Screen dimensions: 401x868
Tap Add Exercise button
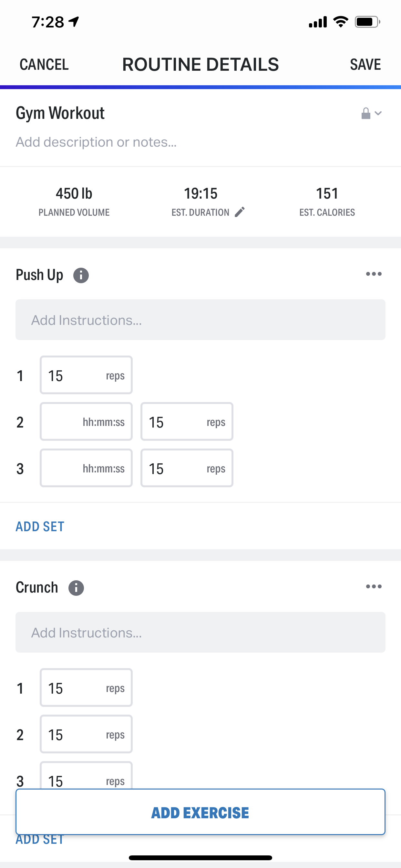coord(200,812)
